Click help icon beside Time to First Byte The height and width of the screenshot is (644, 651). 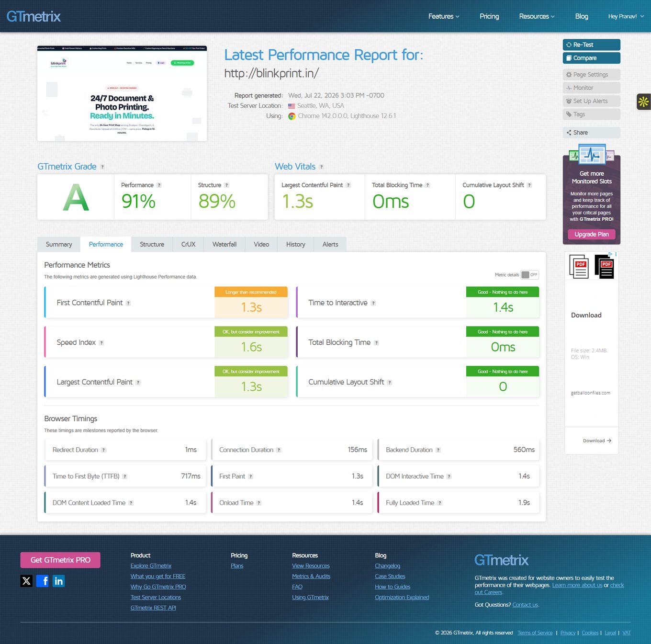125,476
